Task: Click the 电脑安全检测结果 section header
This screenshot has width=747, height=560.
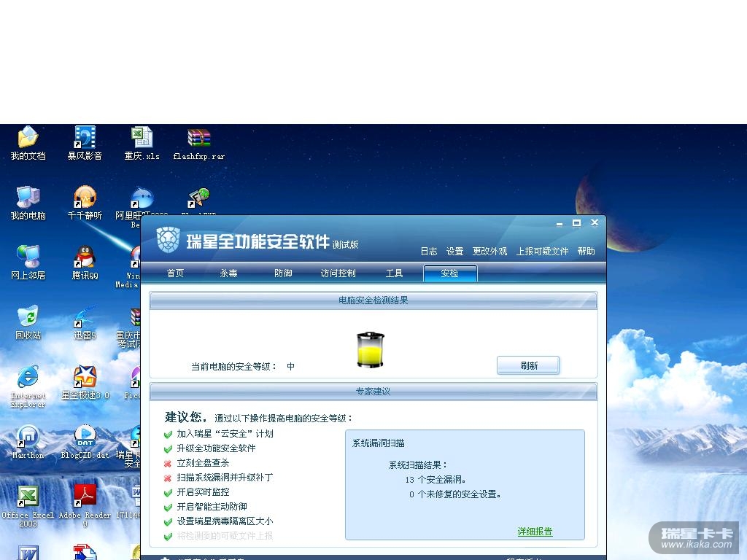Action: [x=373, y=300]
